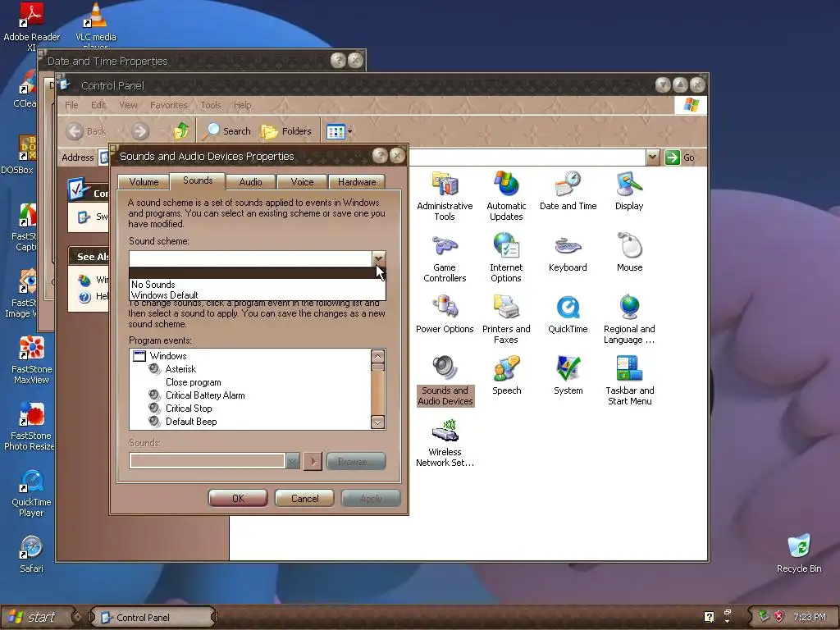The height and width of the screenshot is (630, 840).
Task: Switch to the Volume tab
Action: tap(144, 182)
